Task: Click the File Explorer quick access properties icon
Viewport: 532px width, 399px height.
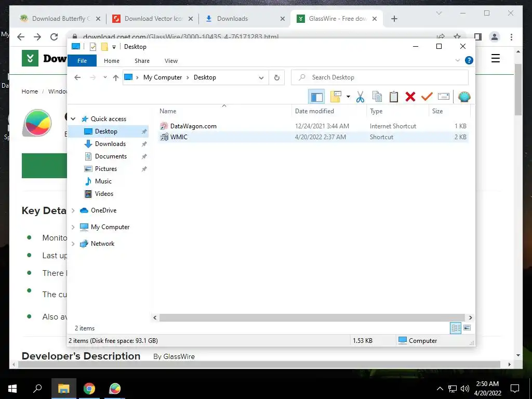Action: [92, 47]
